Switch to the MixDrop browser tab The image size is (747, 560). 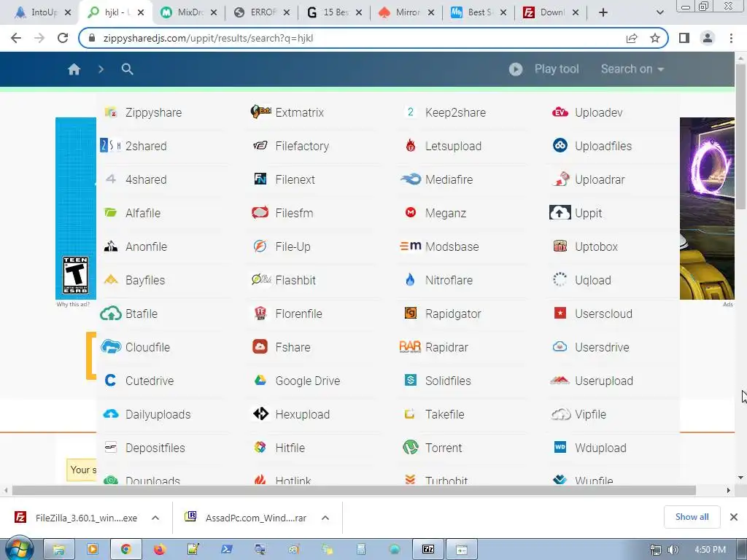click(189, 12)
